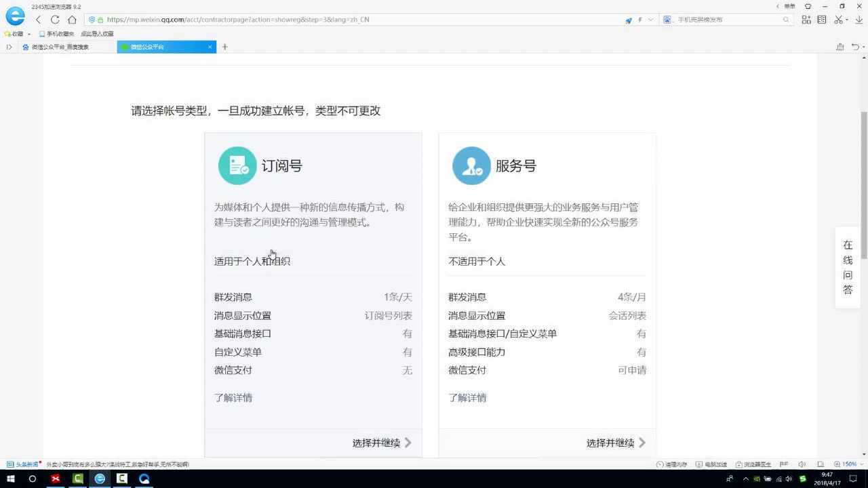Image resolution: width=868 pixels, height=488 pixels.
Task: Open the 收藏 favorites star
Action: 7,33
